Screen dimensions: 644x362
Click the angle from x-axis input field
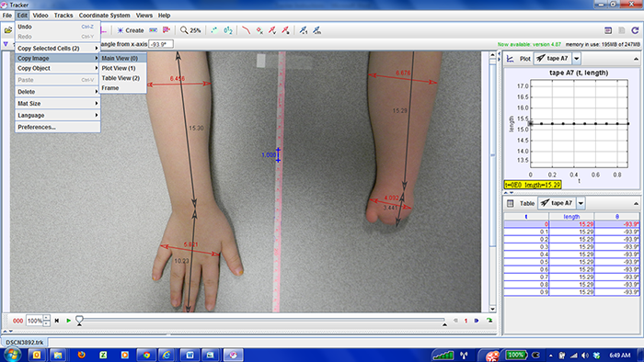click(161, 44)
